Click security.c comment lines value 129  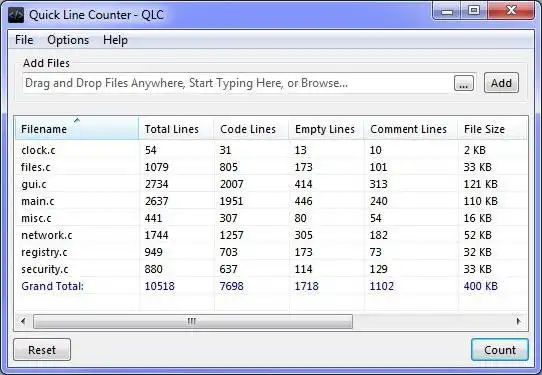(379, 269)
